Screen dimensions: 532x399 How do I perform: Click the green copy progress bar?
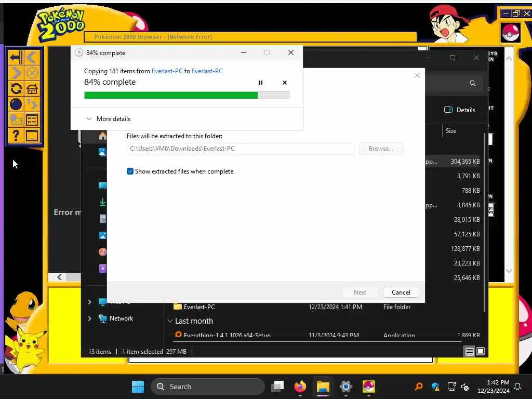pyautogui.click(x=187, y=96)
